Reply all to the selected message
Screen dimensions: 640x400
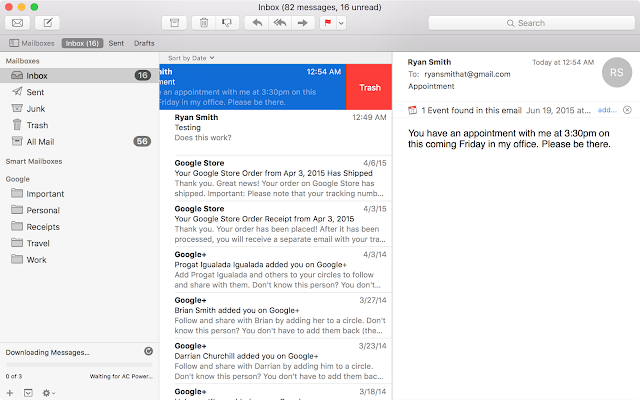coord(280,23)
